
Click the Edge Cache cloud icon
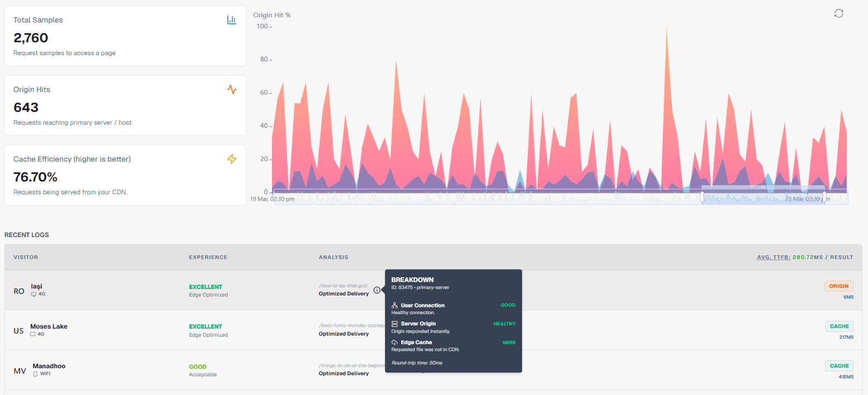tap(395, 343)
